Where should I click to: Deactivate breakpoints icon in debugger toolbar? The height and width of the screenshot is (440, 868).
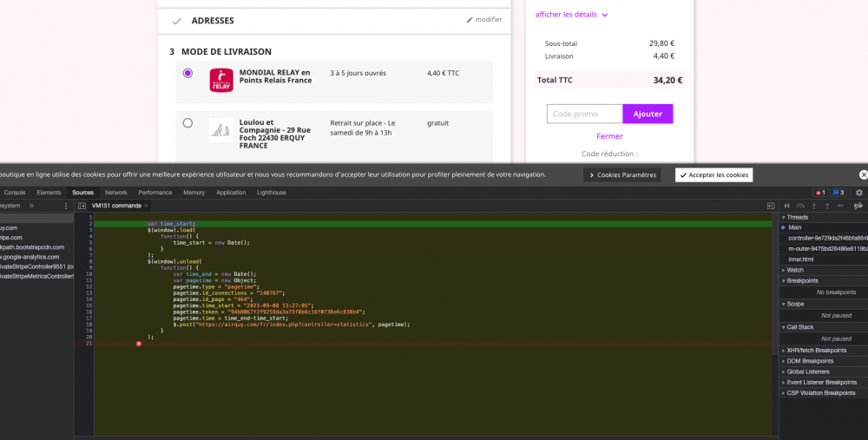point(858,206)
